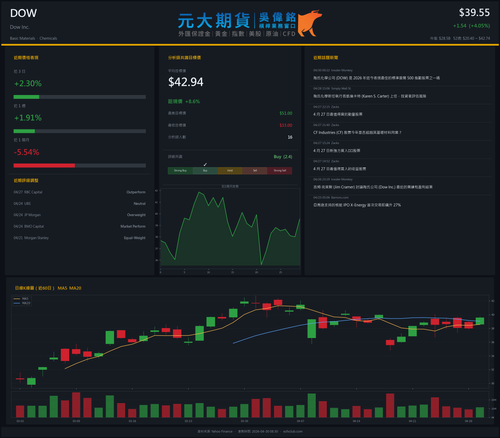Open the Simply Wall St Karen S. Carter news
Screen dimensions: 500x438
(x=369, y=96)
